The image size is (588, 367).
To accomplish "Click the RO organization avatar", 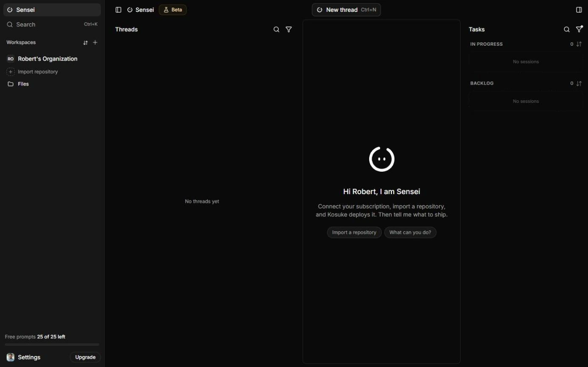I will tap(11, 59).
